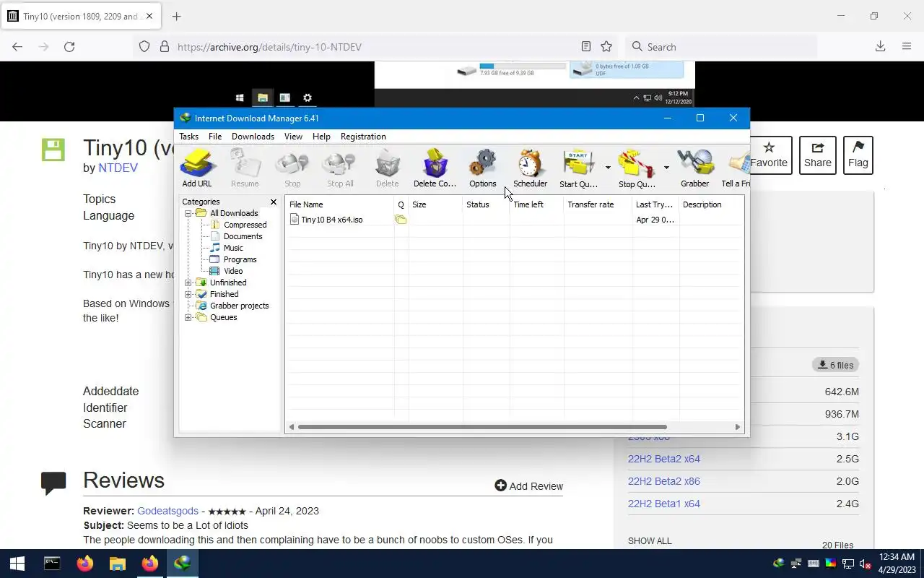Image resolution: width=924 pixels, height=578 pixels.
Task: Click Add Review link
Action: [x=528, y=486]
